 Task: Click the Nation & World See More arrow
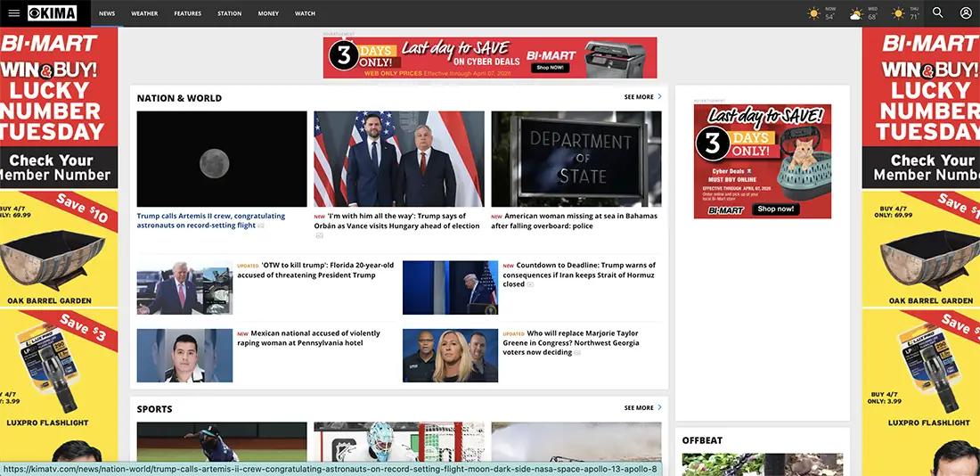tap(659, 97)
